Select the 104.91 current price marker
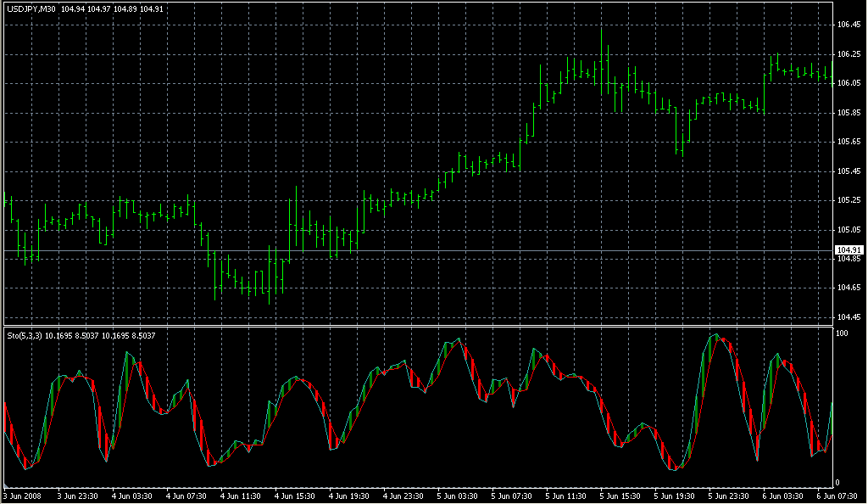This screenshot has width=868, height=504. click(849, 249)
